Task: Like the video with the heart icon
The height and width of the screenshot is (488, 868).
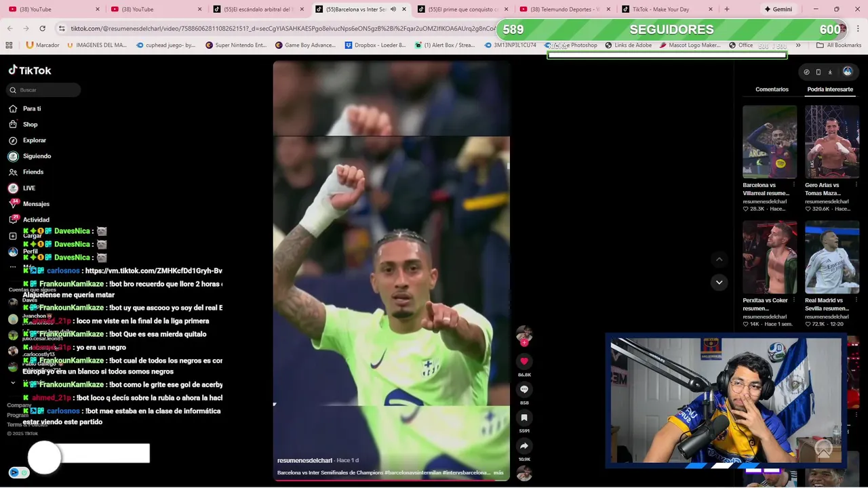Action: [524, 361]
